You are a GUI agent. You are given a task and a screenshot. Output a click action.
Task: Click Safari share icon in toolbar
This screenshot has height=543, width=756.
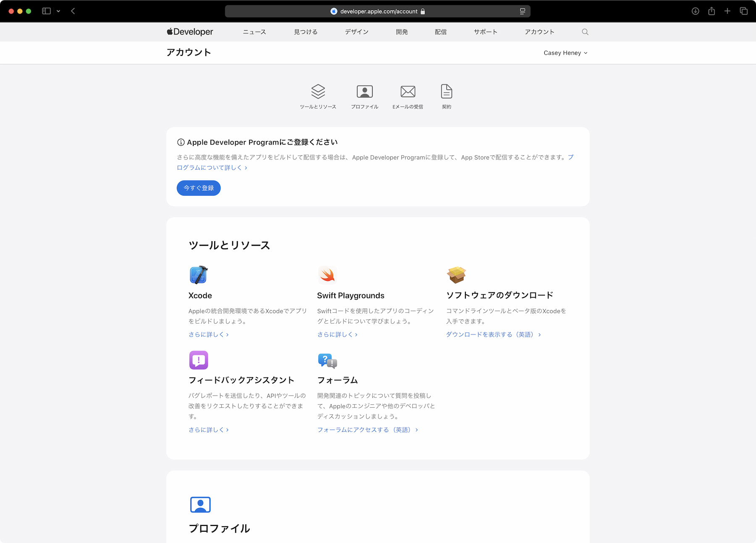(711, 11)
